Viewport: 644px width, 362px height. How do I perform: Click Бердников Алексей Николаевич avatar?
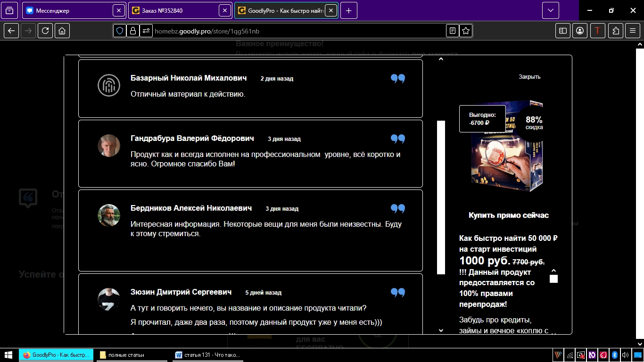[109, 215]
